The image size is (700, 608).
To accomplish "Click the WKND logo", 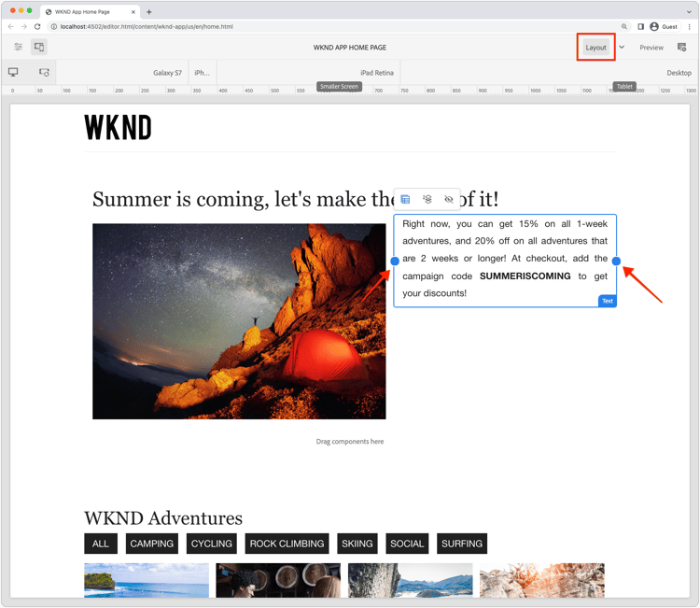I will [118, 127].
